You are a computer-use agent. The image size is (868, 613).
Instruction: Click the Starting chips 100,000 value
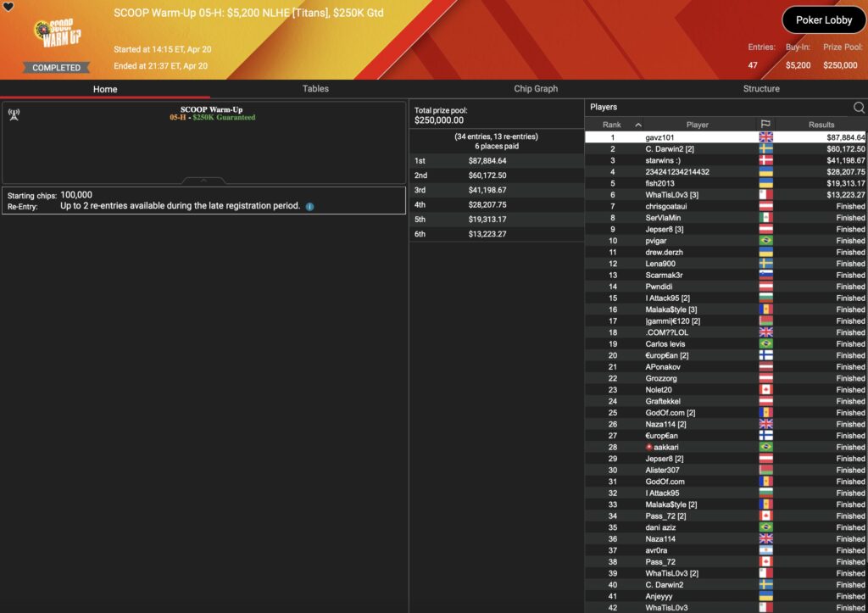point(76,195)
